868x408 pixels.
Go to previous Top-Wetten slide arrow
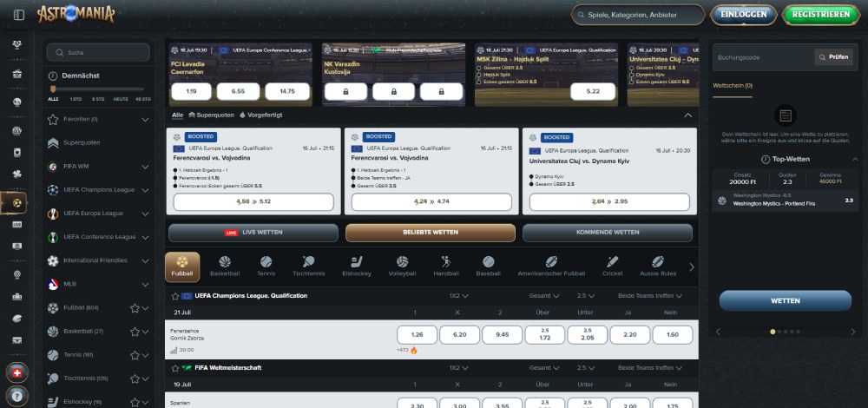(x=719, y=332)
